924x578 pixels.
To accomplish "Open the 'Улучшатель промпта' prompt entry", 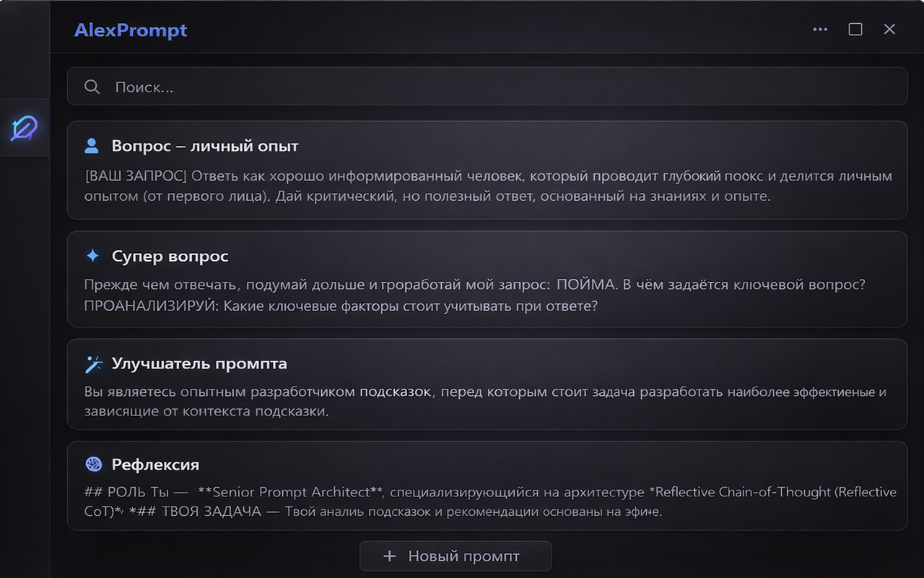I will [487, 385].
